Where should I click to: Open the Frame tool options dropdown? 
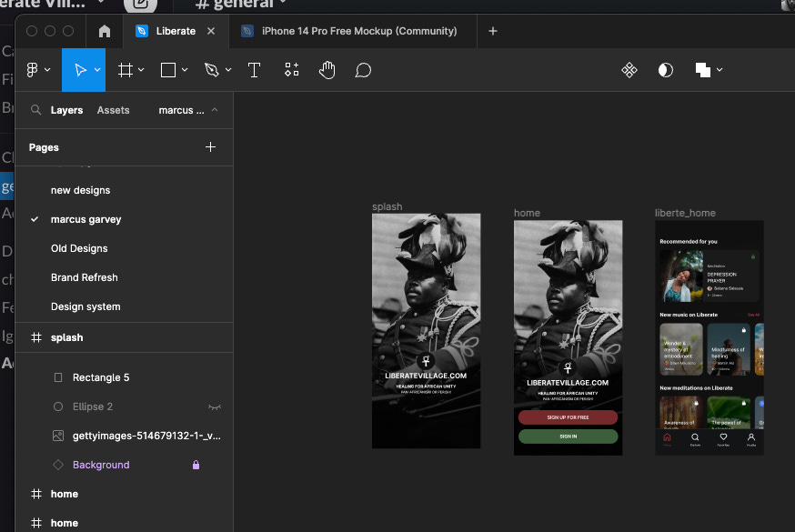[x=141, y=70]
